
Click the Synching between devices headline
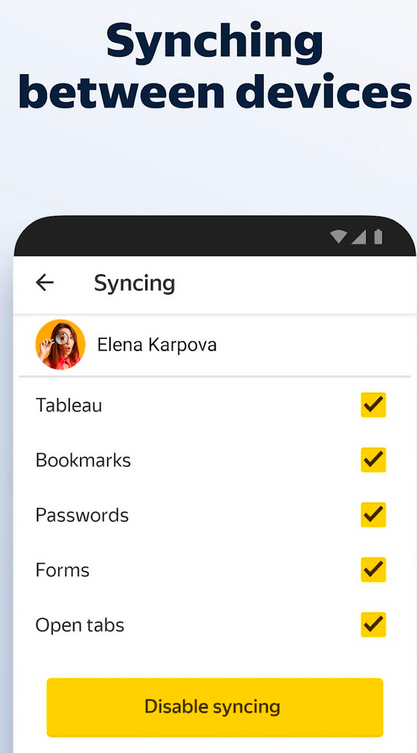pos(215,66)
